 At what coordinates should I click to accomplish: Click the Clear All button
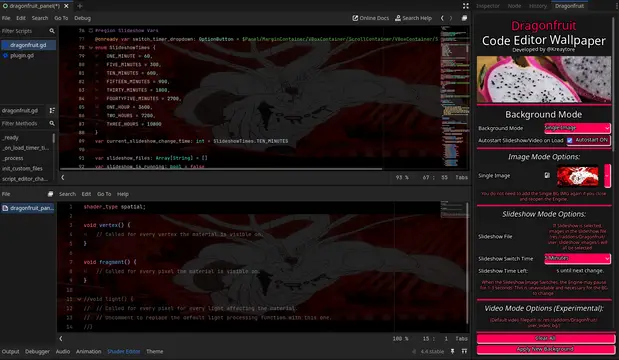pyautogui.click(x=546, y=338)
